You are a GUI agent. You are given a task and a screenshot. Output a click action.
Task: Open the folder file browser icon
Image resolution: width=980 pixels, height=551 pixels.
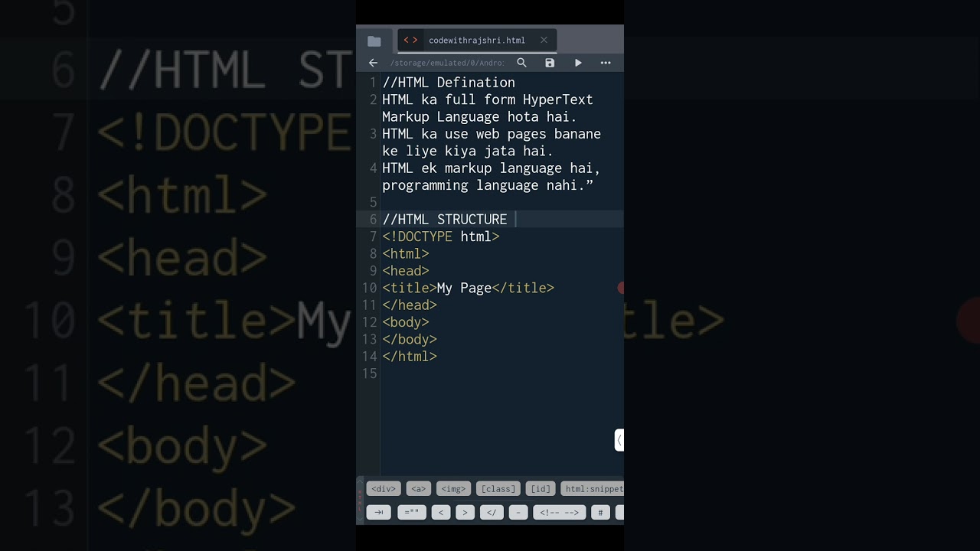[x=374, y=41]
